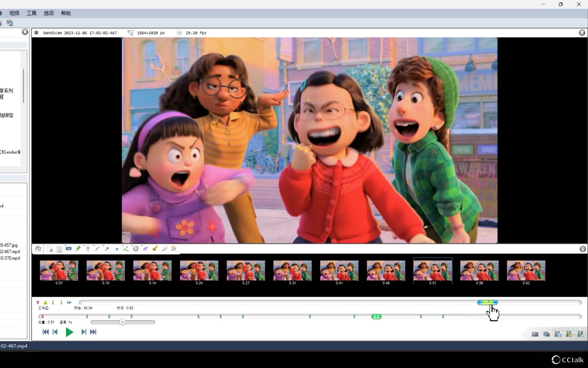Set working zone start bracket

(x=53, y=303)
